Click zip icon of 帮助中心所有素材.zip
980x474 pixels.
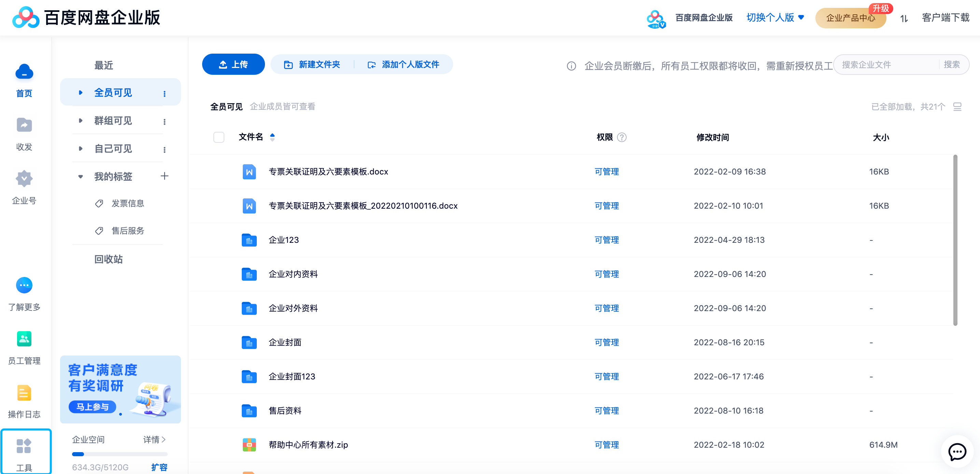pos(249,445)
